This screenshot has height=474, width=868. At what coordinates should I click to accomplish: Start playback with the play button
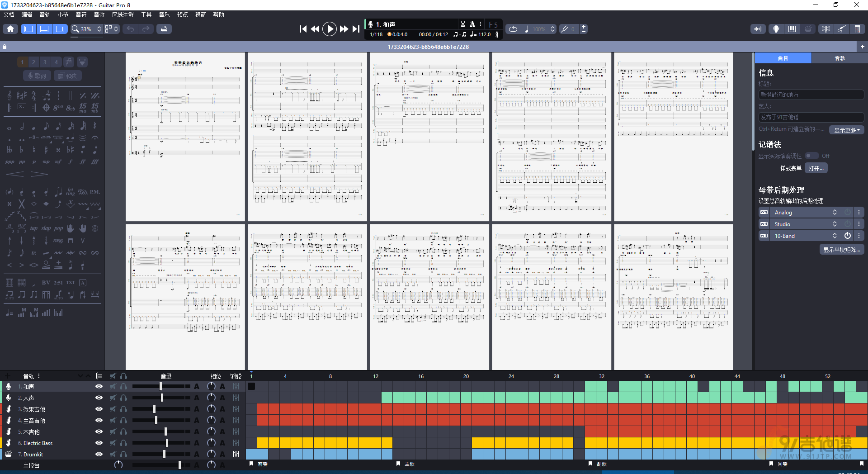tap(330, 29)
